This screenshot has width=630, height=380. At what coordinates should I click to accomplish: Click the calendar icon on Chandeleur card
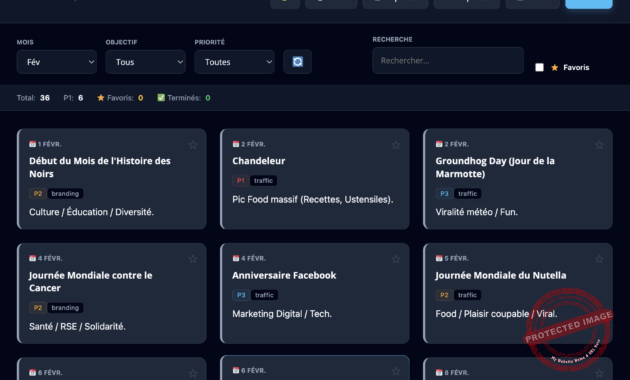[236, 144]
